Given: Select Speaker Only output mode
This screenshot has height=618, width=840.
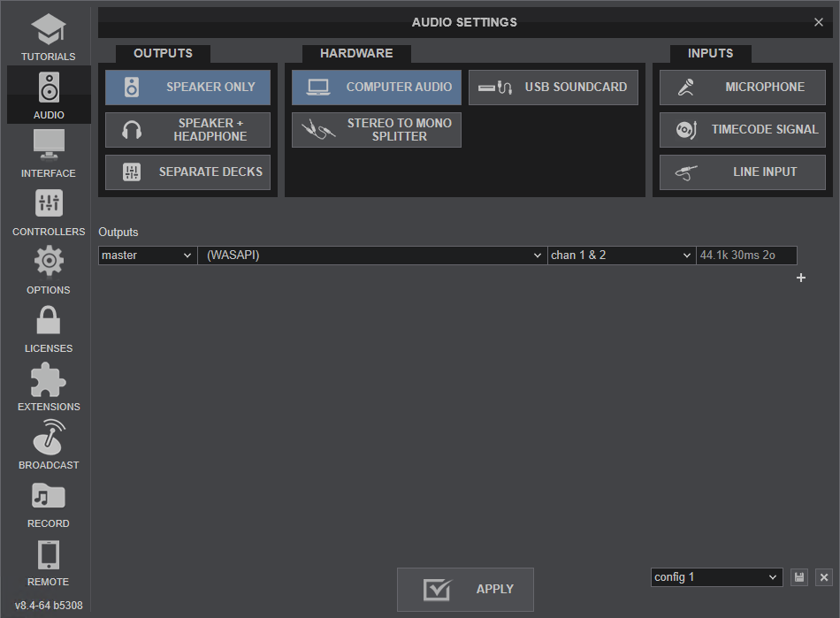Looking at the screenshot, I should pos(188,88).
